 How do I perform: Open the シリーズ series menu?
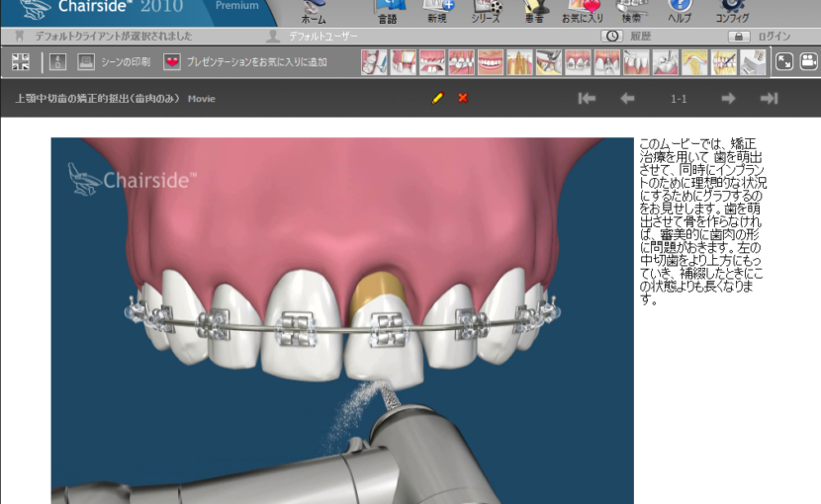coord(486,12)
